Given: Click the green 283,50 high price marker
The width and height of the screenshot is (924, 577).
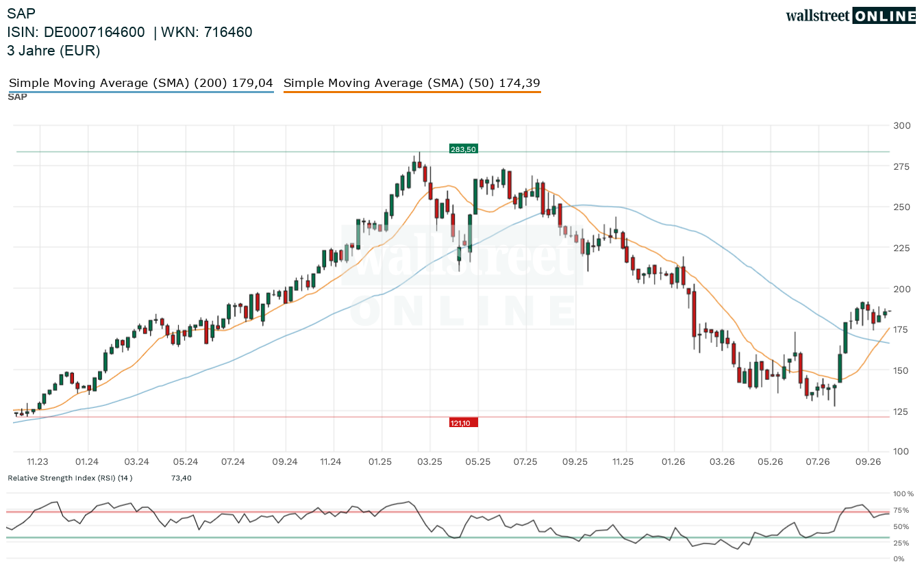Looking at the screenshot, I should tap(463, 149).
